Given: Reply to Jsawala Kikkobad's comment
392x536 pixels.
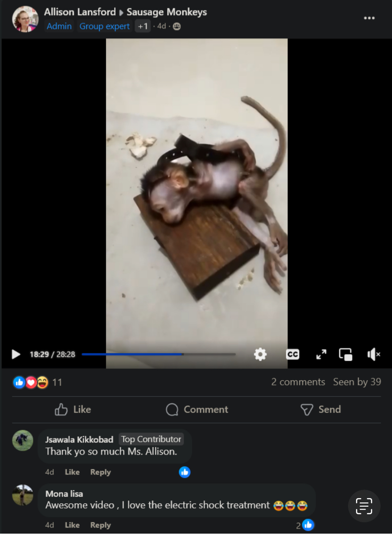Looking at the screenshot, I should click(x=100, y=472).
